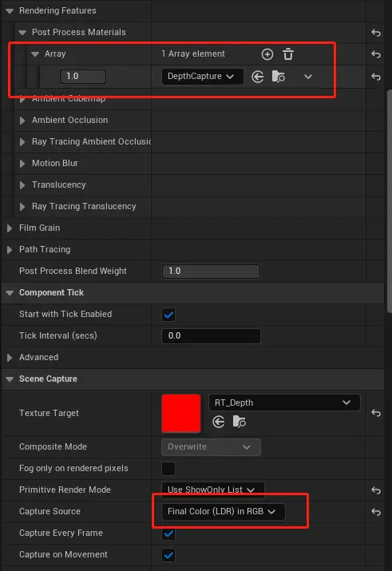The width and height of the screenshot is (392, 571).
Task: Reset Post Process Materials to default
Action: [x=376, y=33]
